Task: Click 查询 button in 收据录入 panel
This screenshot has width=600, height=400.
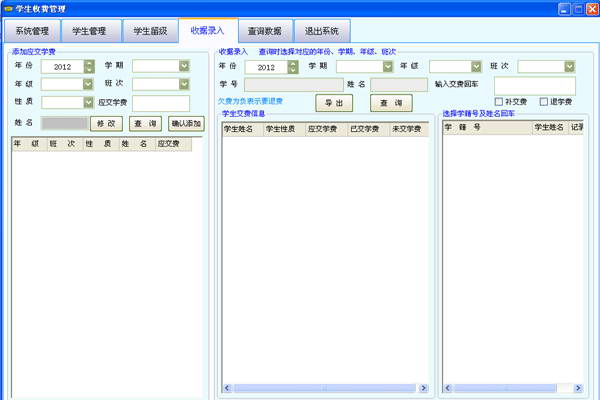Action: click(x=391, y=103)
